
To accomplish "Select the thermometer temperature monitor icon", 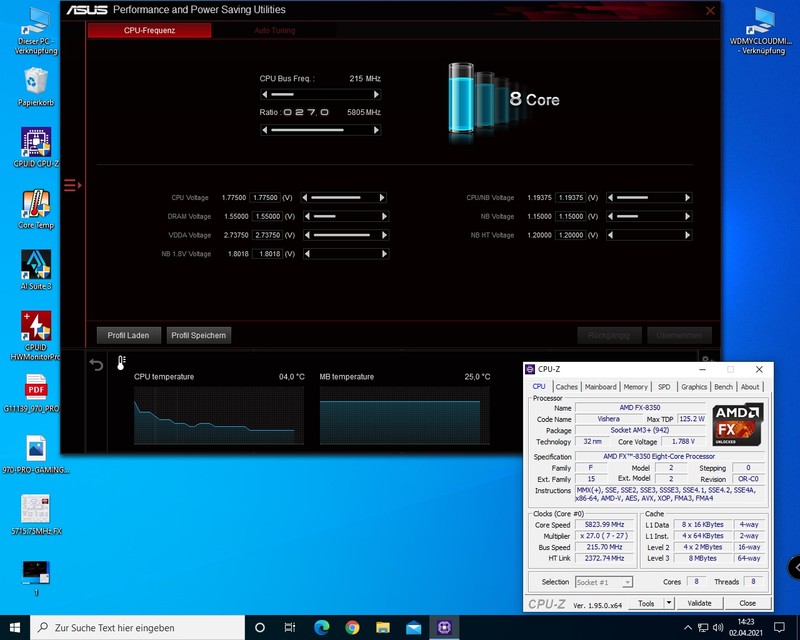I will pos(121,363).
